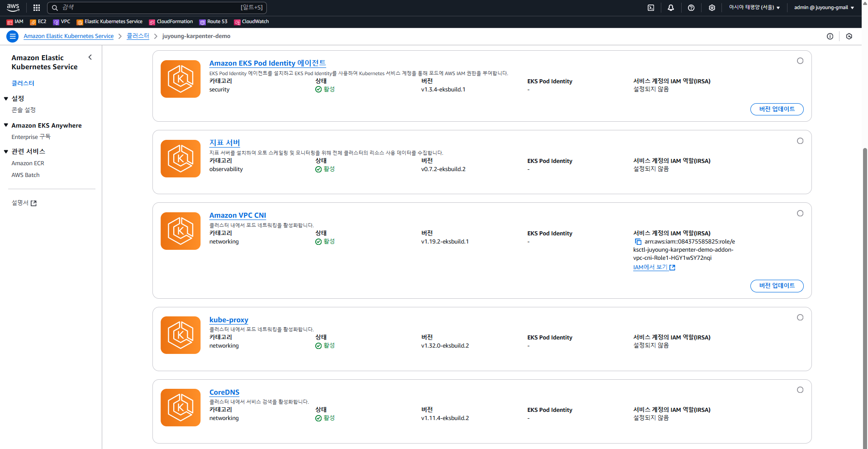Open the admin @ juyoung-gmail account dropdown
The width and height of the screenshot is (868, 449).
824,8
